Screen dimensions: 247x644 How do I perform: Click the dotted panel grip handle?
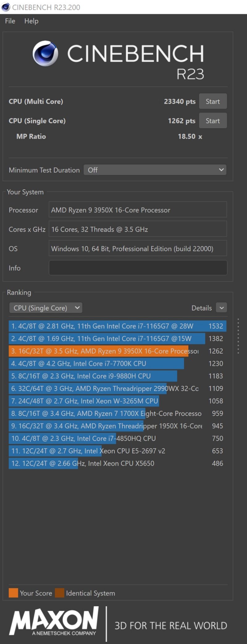[x=238, y=336]
